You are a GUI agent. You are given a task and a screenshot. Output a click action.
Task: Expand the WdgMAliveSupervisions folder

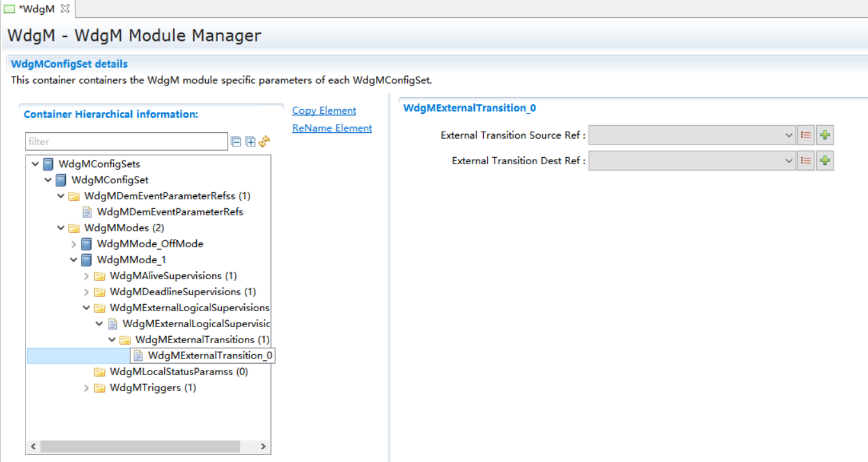pos(86,276)
